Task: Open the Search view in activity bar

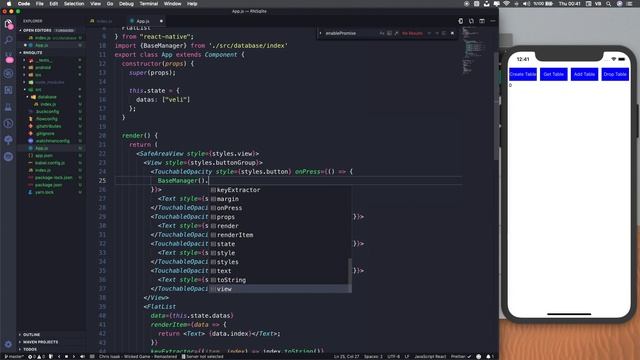Action: coord(8,40)
